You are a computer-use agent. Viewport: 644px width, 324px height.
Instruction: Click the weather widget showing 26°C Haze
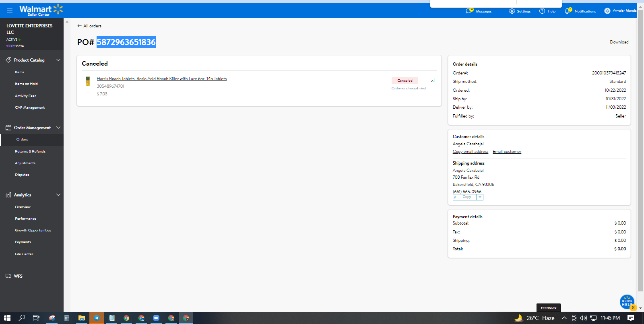[535, 318]
